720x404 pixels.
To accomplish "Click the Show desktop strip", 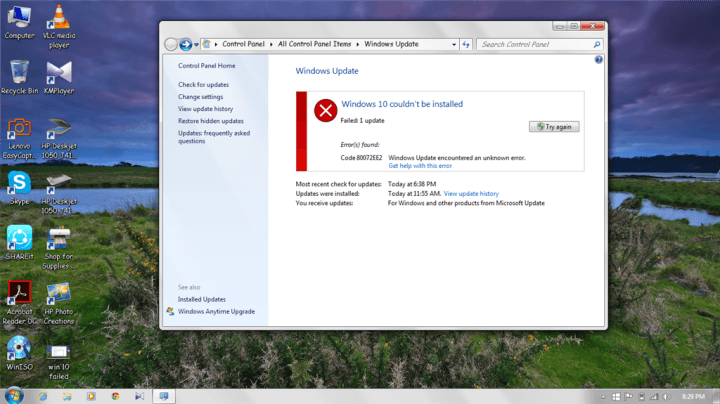I will [716, 397].
